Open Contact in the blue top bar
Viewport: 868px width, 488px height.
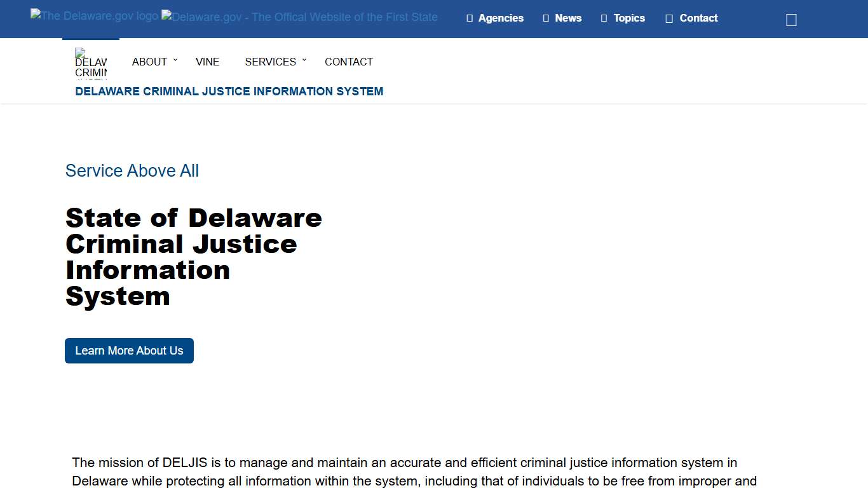[x=698, y=18]
